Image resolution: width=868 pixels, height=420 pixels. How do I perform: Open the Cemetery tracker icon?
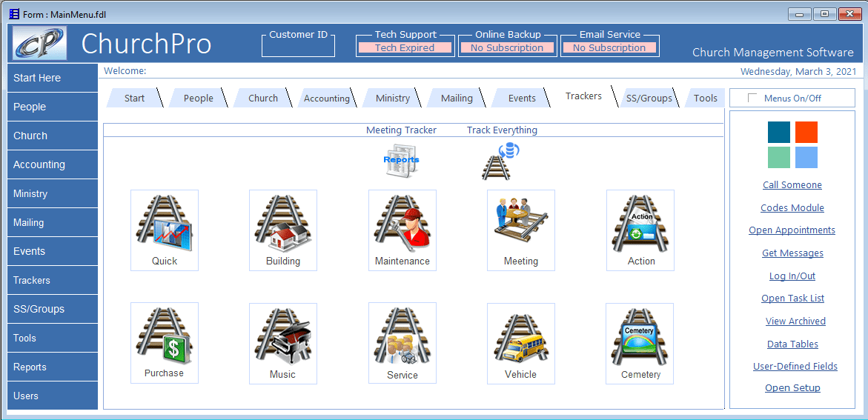640,343
